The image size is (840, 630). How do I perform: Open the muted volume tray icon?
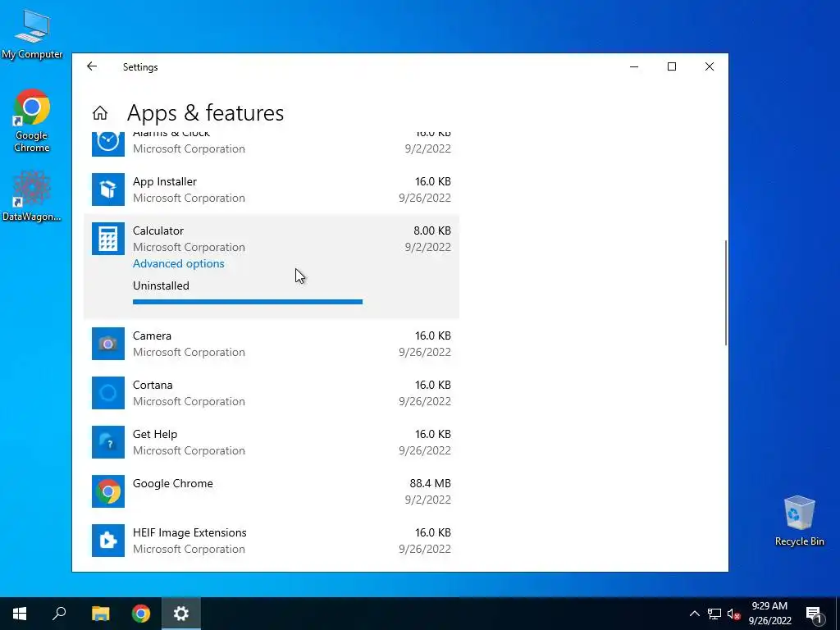coord(733,614)
